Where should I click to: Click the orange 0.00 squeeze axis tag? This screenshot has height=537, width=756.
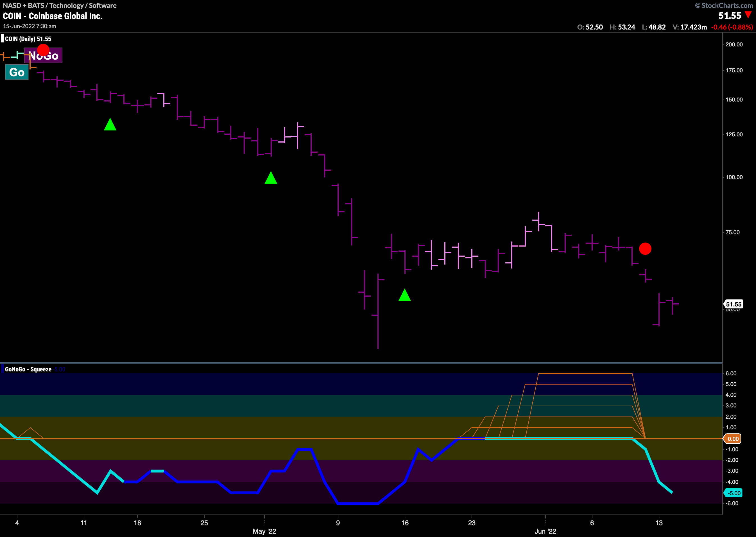click(x=732, y=439)
